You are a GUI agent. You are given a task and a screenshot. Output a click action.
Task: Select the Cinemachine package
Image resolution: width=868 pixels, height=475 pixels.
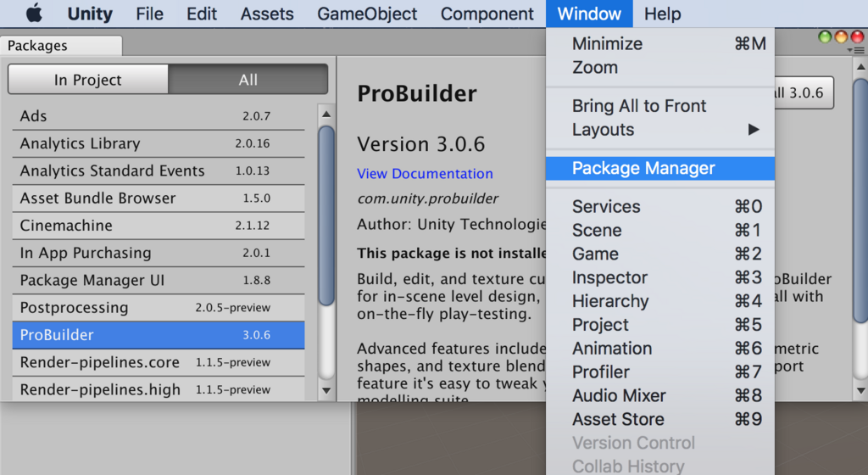(159, 226)
